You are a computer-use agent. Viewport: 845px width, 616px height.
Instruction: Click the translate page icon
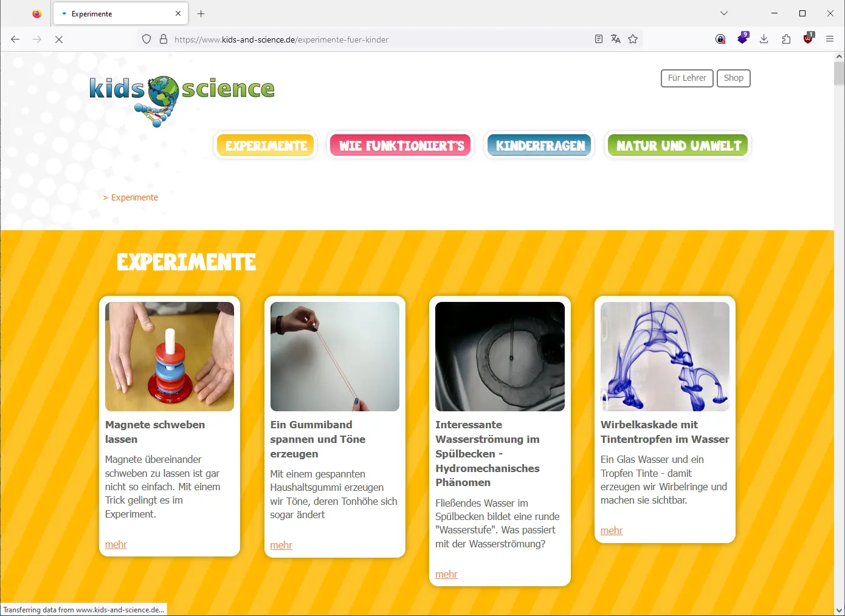pyautogui.click(x=616, y=39)
